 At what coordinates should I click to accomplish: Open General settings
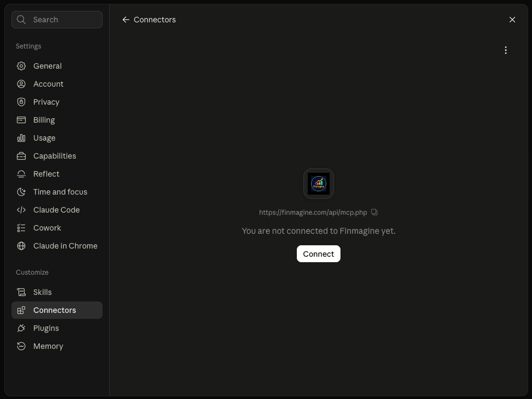pyautogui.click(x=57, y=66)
